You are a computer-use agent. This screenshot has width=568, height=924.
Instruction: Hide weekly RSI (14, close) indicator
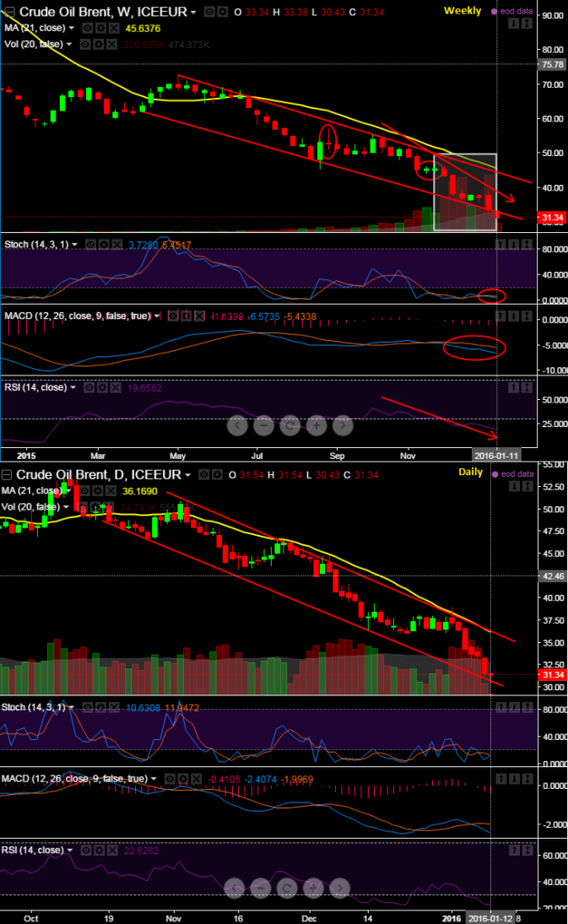pyautogui.click(x=89, y=388)
